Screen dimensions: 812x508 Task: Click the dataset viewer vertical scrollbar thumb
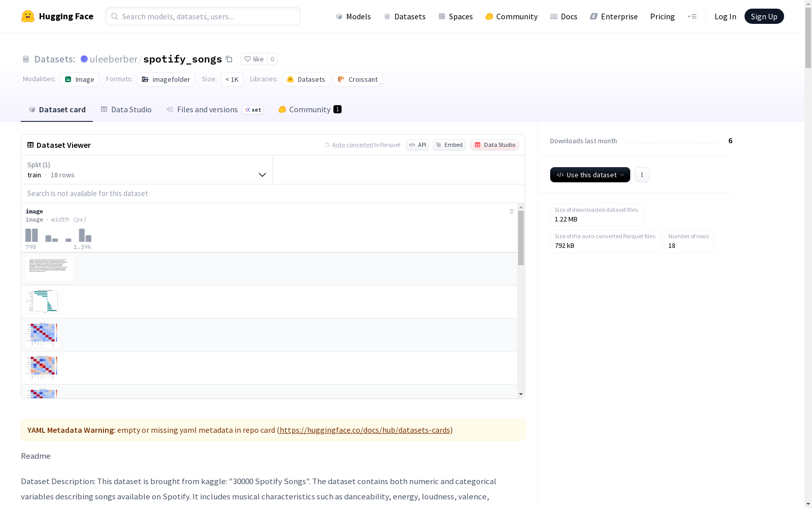(521, 238)
